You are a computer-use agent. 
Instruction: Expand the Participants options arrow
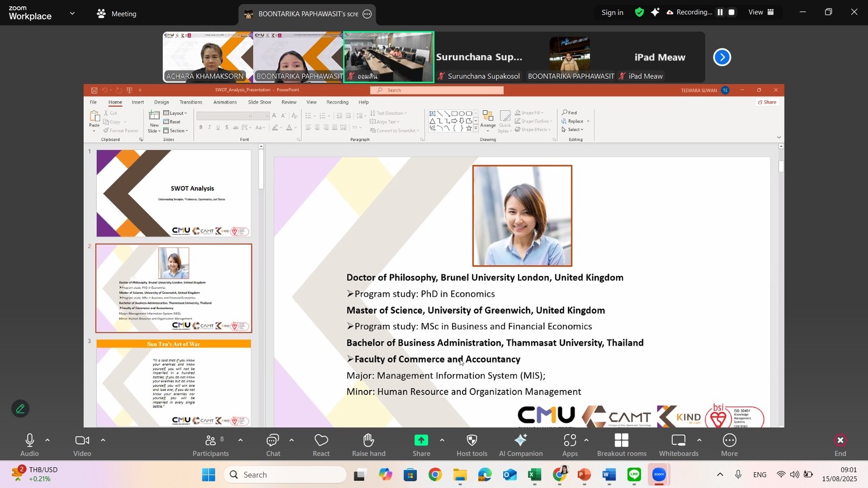tap(240, 440)
